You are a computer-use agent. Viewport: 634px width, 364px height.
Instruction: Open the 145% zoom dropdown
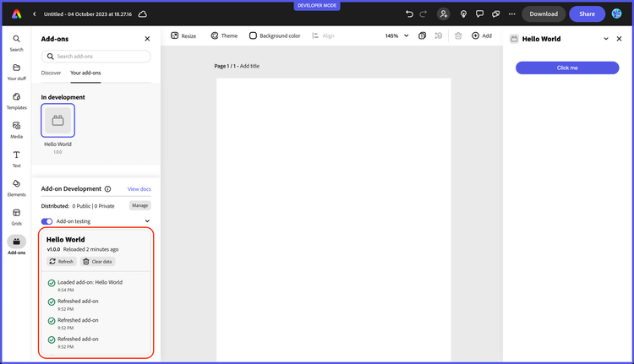pyautogui.click(x=396, y=36)
